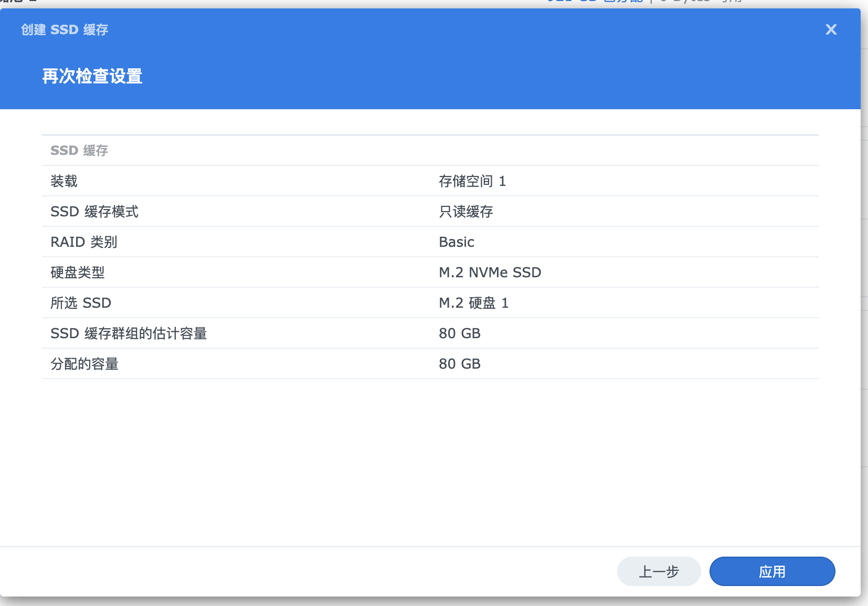The width and height of the screenshot is (868, 606).
Task: Click the 硬盘类型 row label
Action: (78, 273)
